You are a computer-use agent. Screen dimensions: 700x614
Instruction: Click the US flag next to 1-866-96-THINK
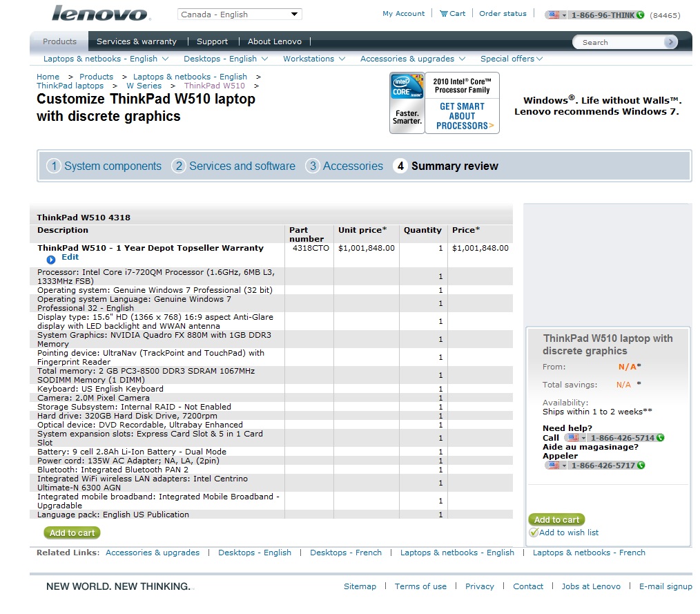pos(554,15)
